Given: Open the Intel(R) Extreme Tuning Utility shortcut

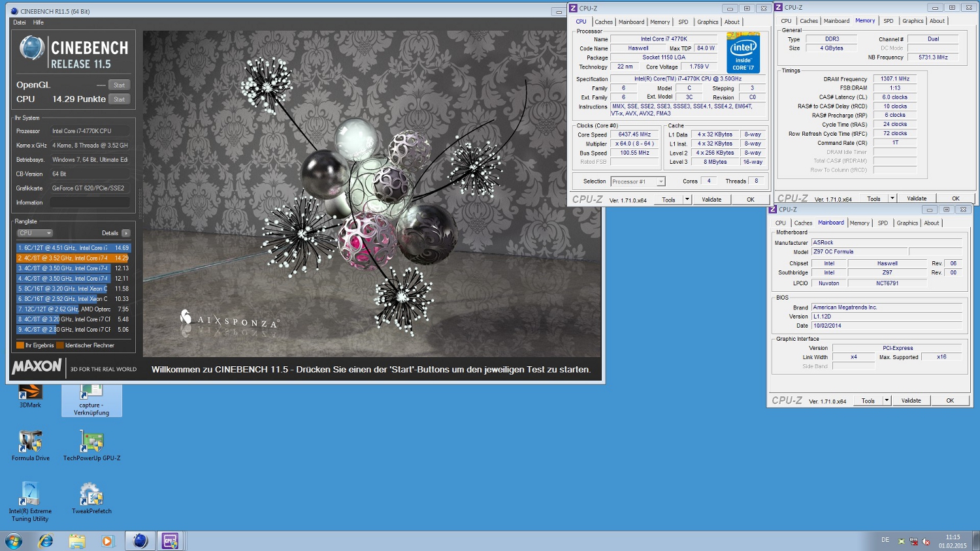Looking at the screenshot, I should [x=30, y=502].
